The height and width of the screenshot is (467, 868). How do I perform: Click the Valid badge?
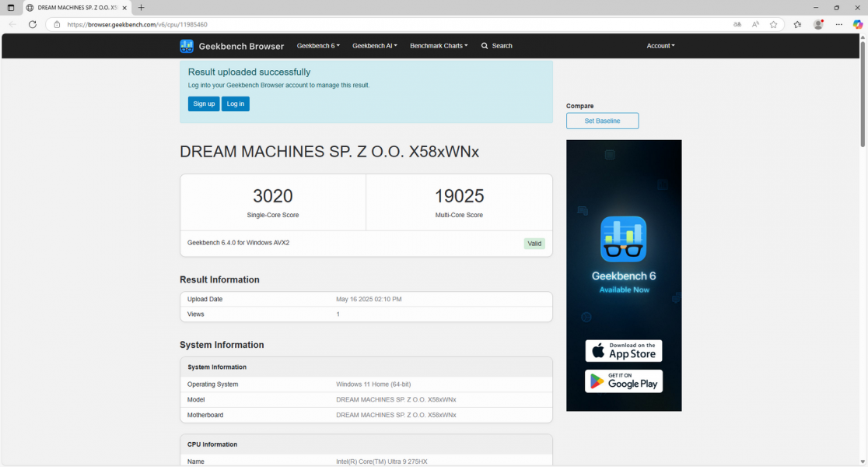(x=534, y=243)
